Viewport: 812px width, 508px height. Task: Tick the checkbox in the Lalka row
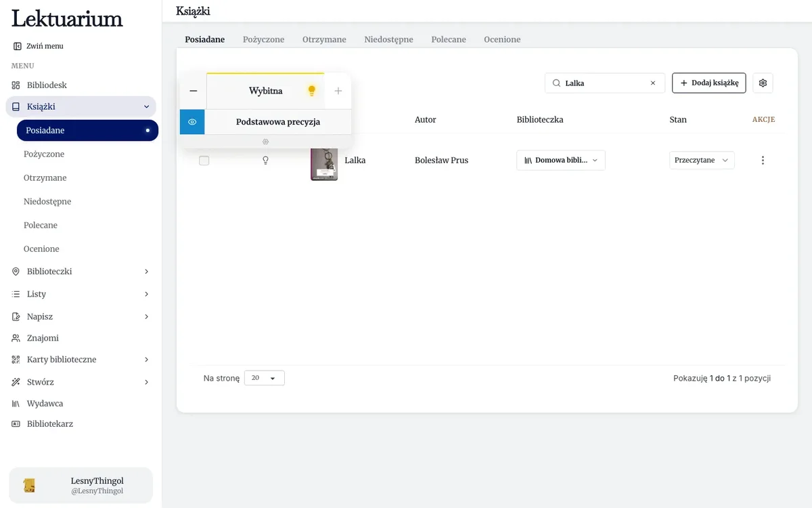(x=204, y=161)
